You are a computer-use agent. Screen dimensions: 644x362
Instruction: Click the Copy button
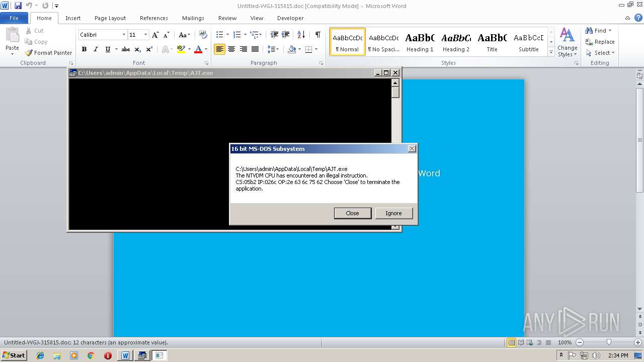37,42
